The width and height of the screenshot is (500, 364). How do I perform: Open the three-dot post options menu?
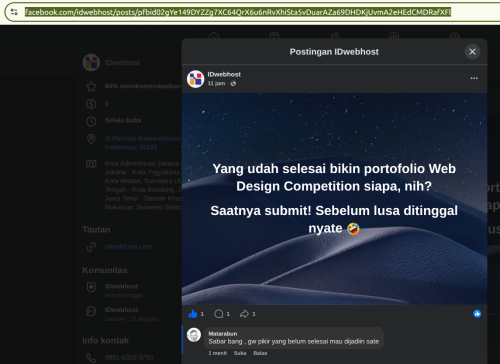click(474, 78)
